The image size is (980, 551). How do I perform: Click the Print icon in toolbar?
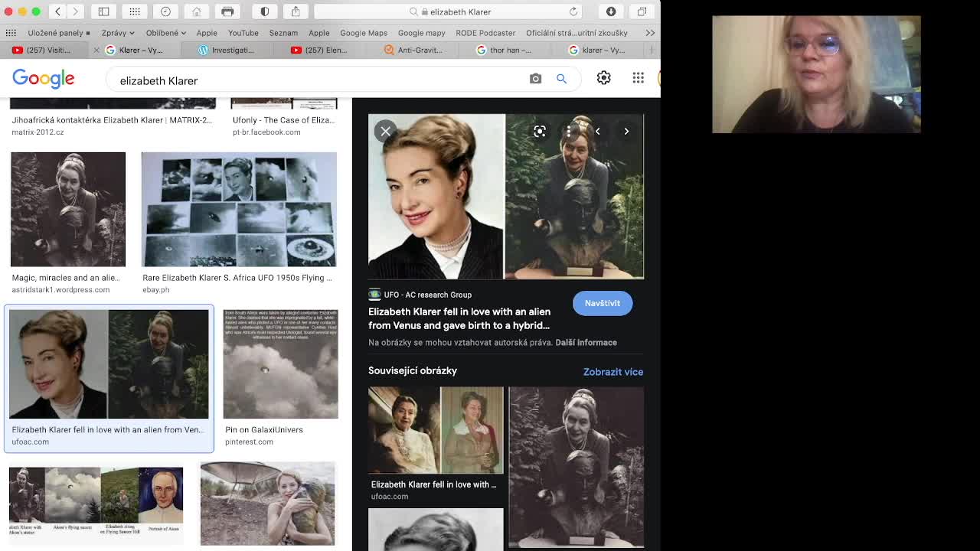pos(227,11)
